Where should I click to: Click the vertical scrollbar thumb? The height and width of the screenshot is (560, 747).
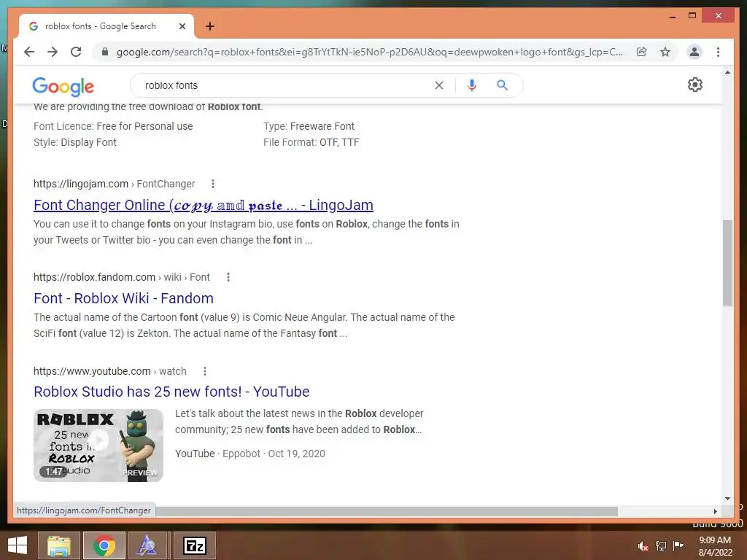click(x=727, y=262)
